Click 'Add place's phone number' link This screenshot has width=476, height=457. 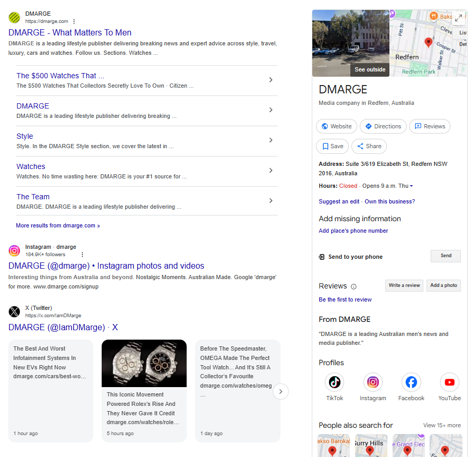(x=353, y=231)
